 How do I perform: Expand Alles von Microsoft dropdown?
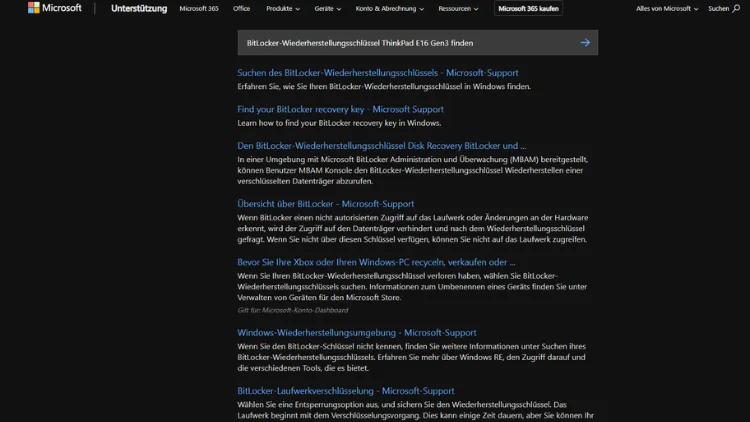[x=667, y=9]
